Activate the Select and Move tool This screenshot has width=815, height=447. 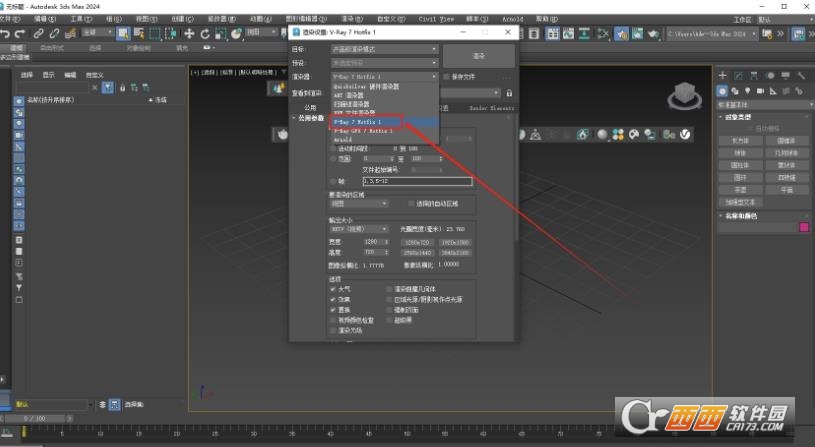point(189,34)
